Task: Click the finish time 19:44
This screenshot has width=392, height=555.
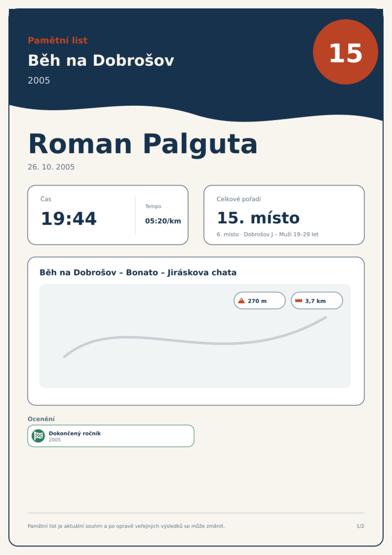Action: tap(69, 218)
